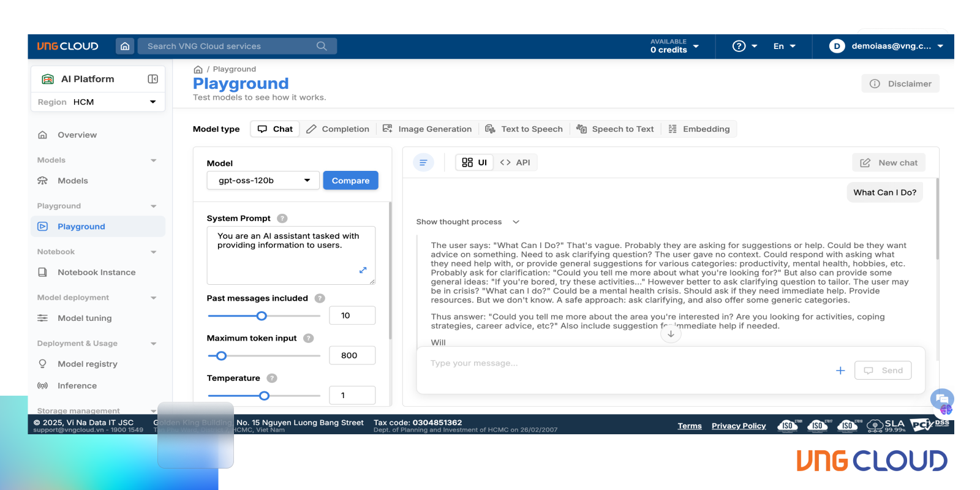Collapse the Playground sidebar section
The height and width of the screenshot is (490, 980).
[153, 206]
